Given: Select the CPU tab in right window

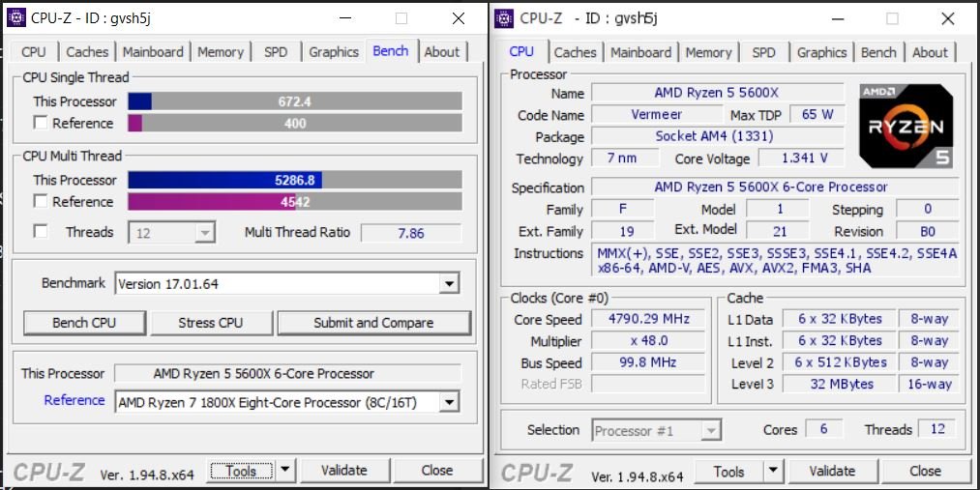Looking at the screenshot, I should click(521, 51).
